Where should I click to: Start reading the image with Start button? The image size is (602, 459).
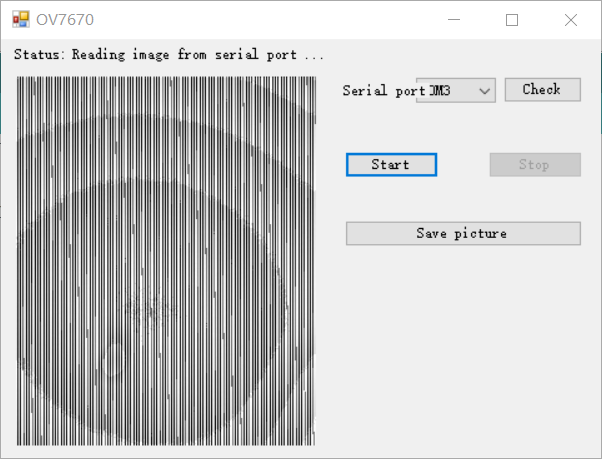point(391,165)
